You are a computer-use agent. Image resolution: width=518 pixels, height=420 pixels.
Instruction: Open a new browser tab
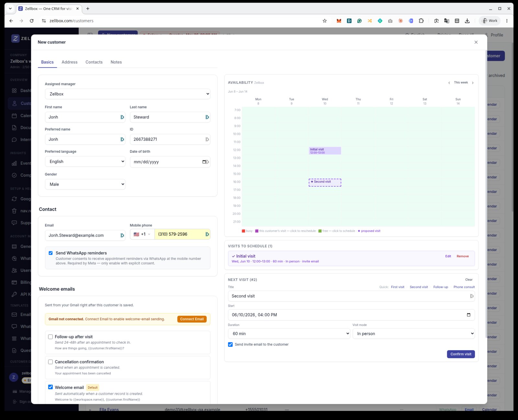click(88, 9)
